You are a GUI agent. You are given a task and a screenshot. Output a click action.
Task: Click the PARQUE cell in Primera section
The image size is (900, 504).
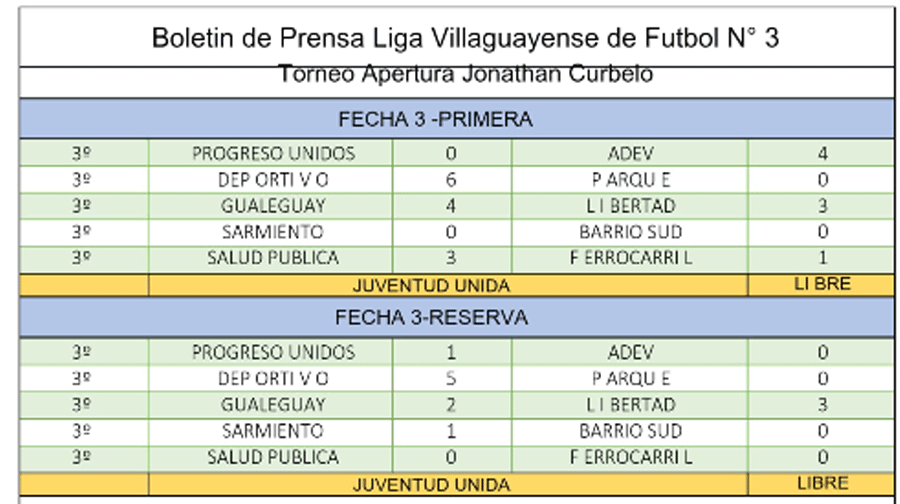(630, 180)
